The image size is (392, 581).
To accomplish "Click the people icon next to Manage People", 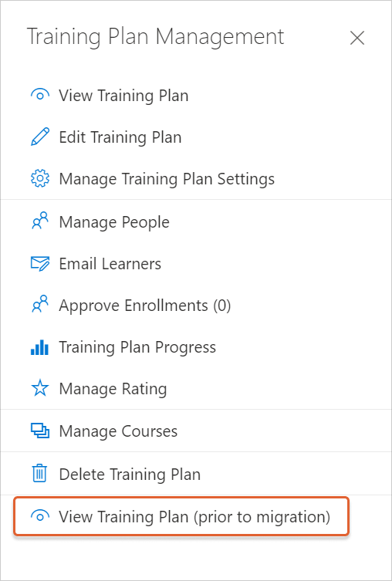I will coord(39,221).
